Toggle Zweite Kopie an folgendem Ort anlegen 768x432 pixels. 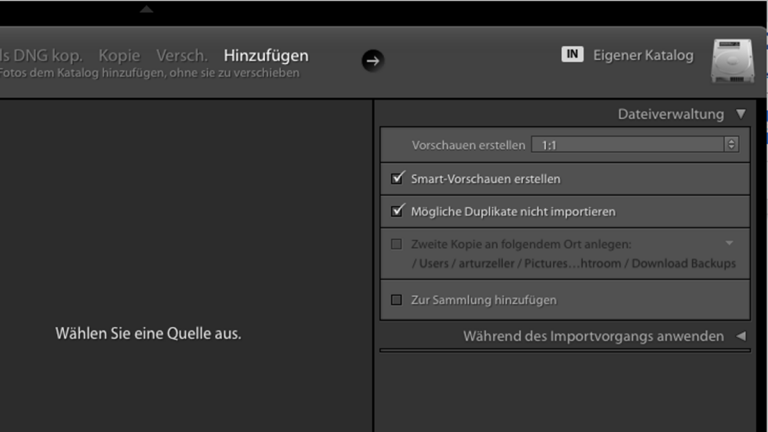point(397,244)
